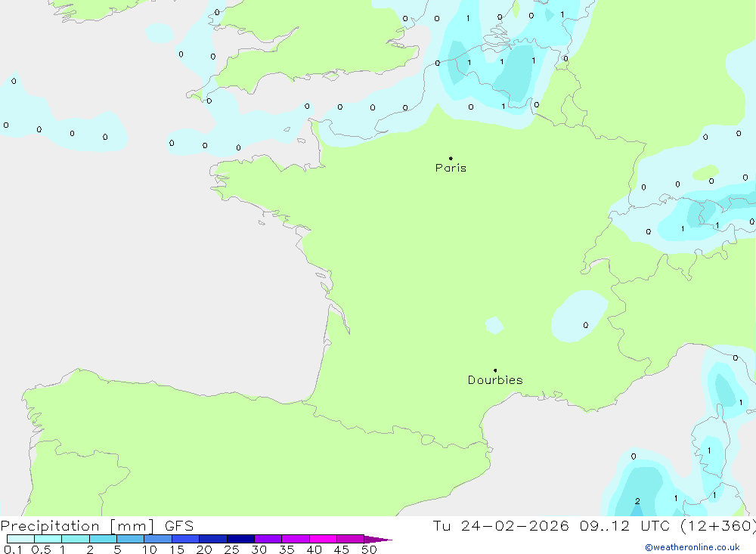Click the GFS model label
This screenshot has height=554, width=756.
coord(179,526)
